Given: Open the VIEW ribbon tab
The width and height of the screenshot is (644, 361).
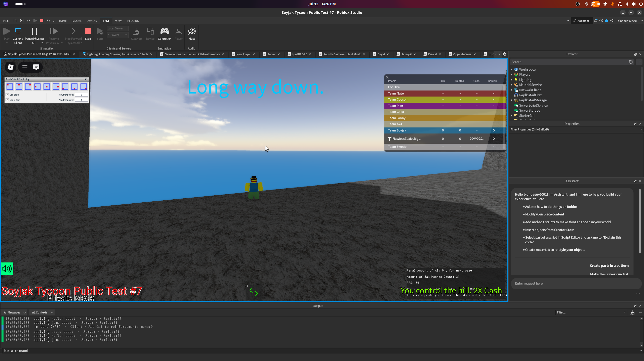Looking at the screenshot, I should [x=118, y=21].
